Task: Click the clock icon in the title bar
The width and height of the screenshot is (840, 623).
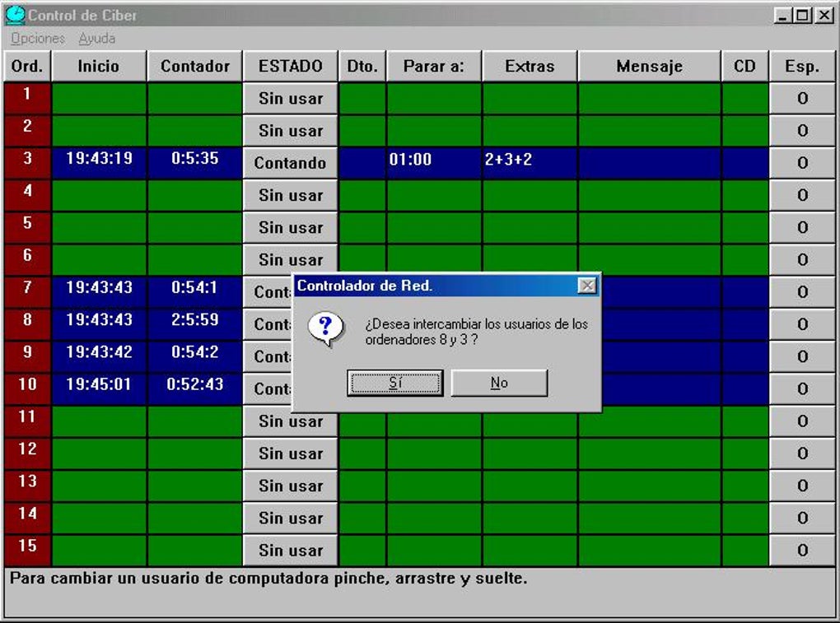Action: (17, 15)
